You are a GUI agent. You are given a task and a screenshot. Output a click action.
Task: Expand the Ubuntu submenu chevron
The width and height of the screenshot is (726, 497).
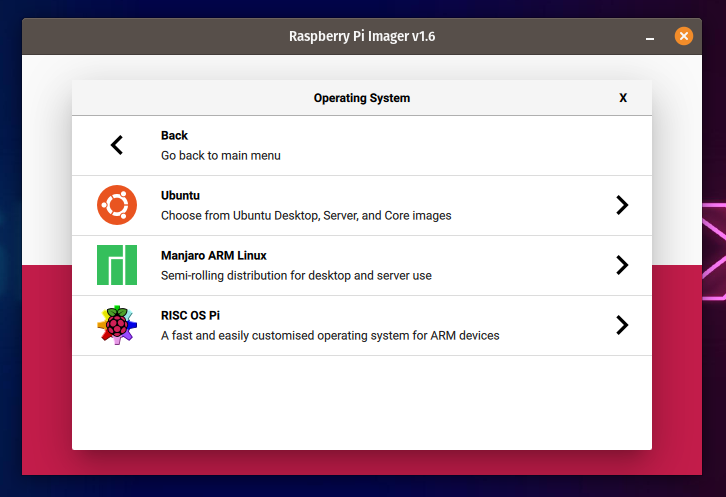pos(622,205)
